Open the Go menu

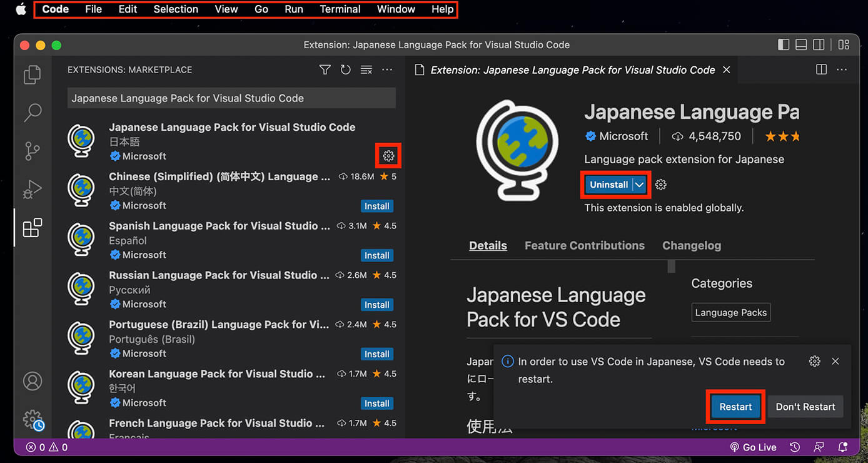tap(261, 9)
